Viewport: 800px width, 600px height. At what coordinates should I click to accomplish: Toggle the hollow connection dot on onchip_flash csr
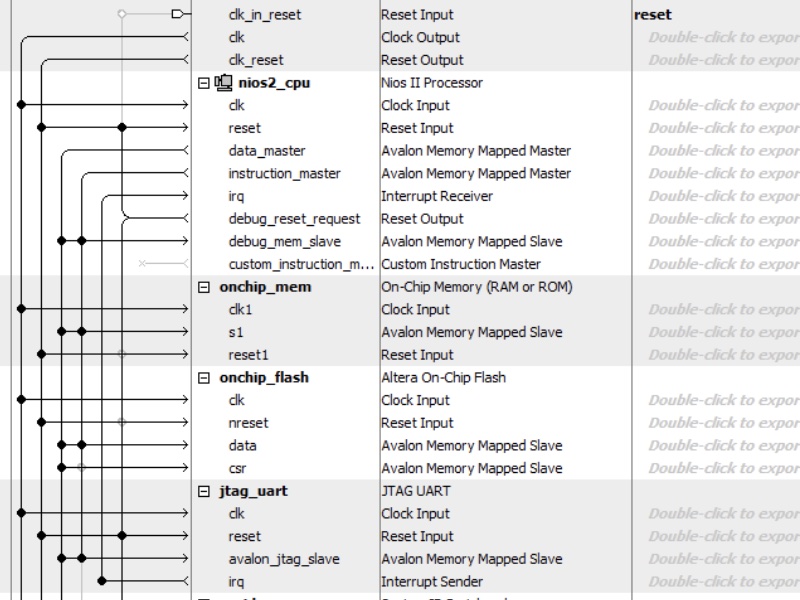coord(81,467)
